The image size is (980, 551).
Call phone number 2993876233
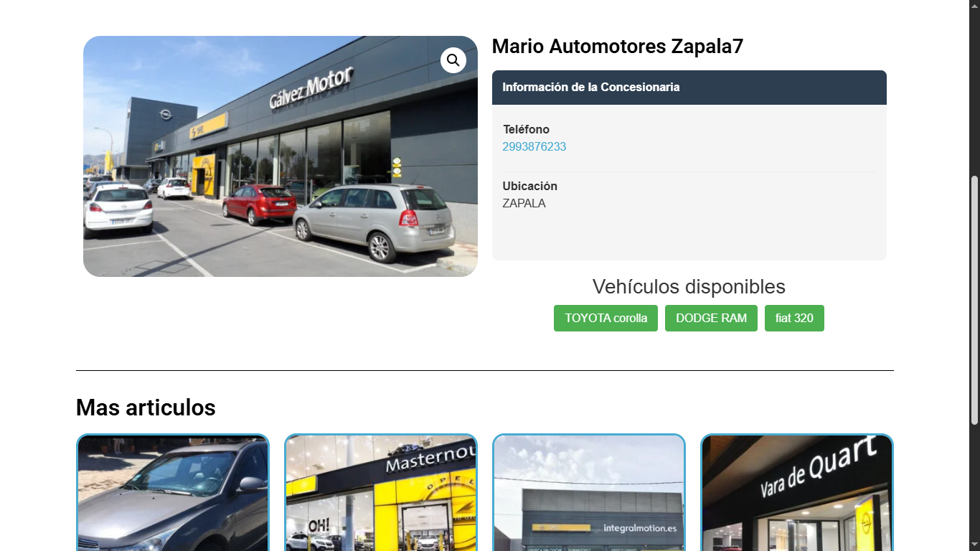534,146
